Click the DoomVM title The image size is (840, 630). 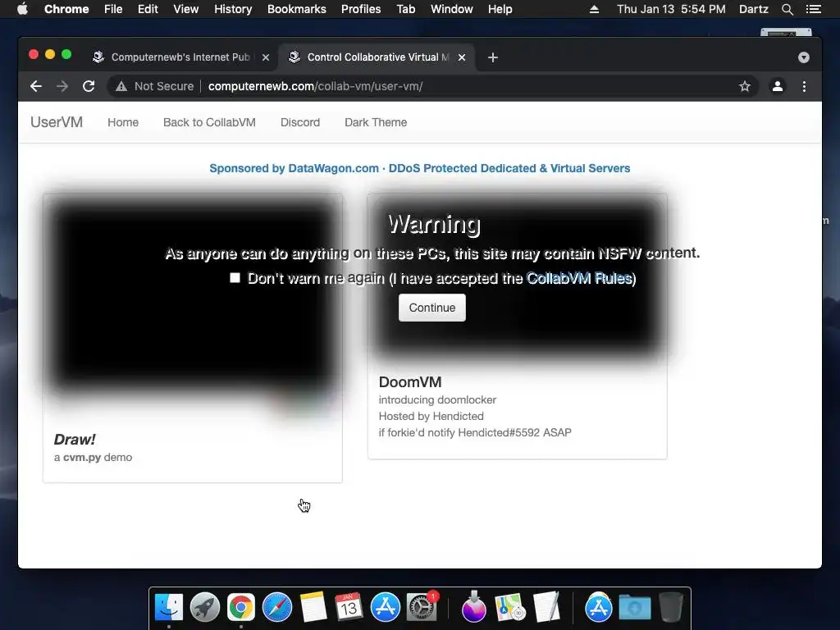[410, 382]
